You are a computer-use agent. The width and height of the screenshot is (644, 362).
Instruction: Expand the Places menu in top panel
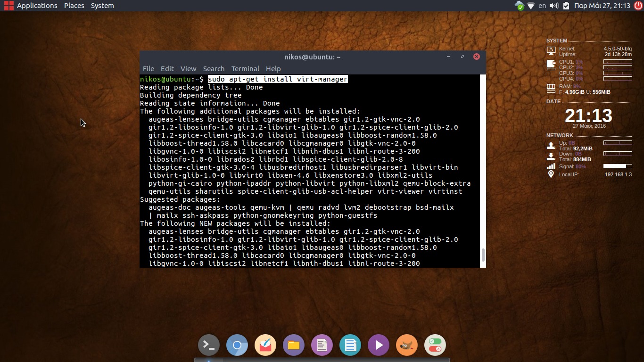pos(74,6)
